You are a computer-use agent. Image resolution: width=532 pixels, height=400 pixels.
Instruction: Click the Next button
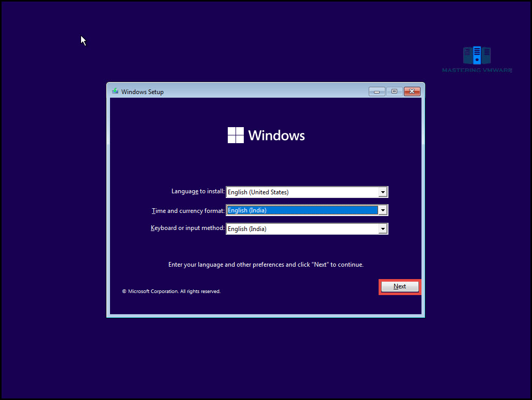coord(400,287)
